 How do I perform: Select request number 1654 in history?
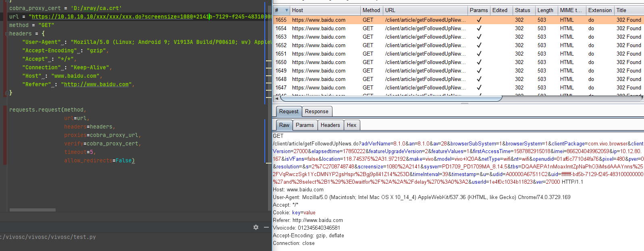pyautogui.click(x=281, y=28)
